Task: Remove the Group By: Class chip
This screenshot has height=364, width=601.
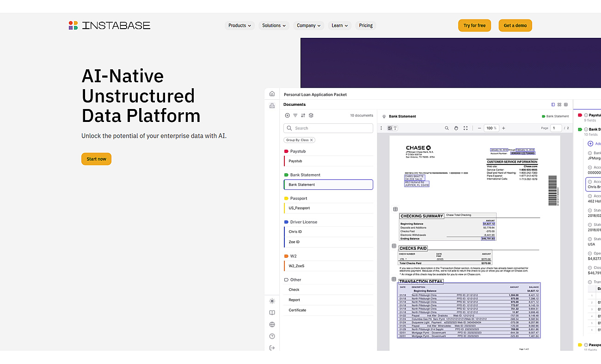Action: coord(312,140)
